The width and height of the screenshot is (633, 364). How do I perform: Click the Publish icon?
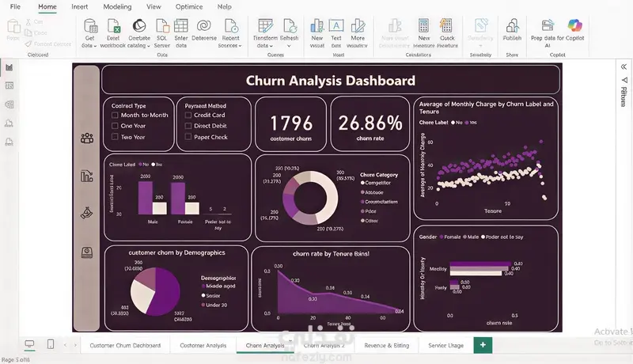[x=512, y=27]
